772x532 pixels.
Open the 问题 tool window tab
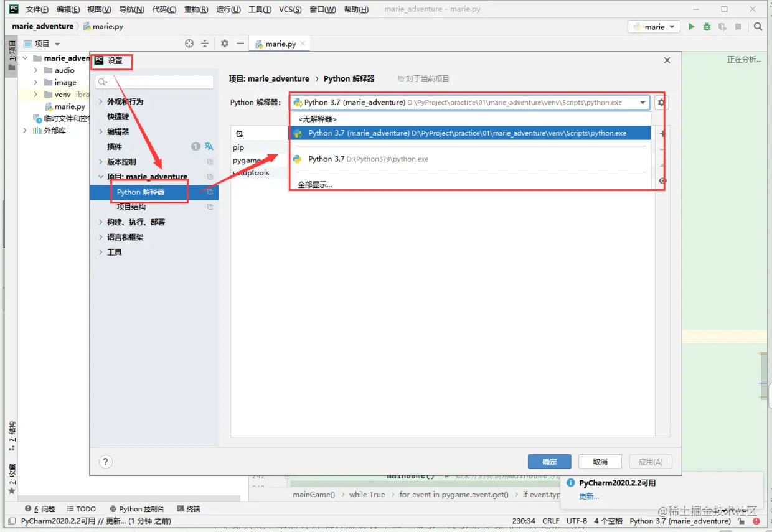pos(39,509)
